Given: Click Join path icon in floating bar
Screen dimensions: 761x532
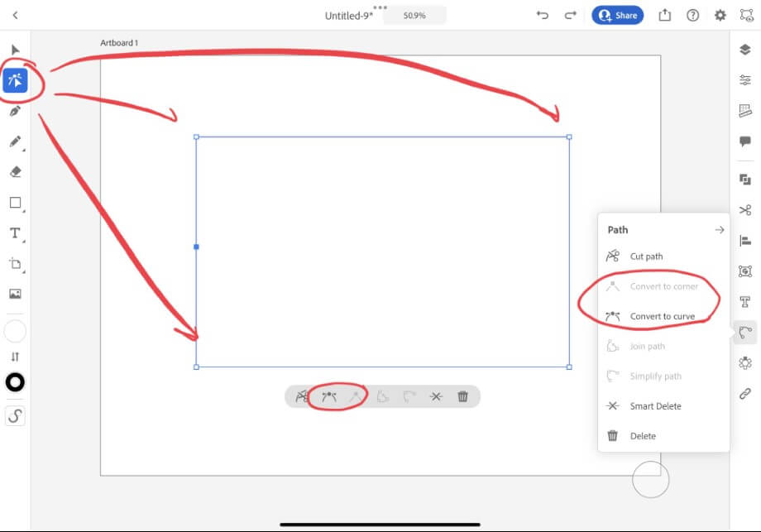Looking at the screenshot, I should point(382,396).
